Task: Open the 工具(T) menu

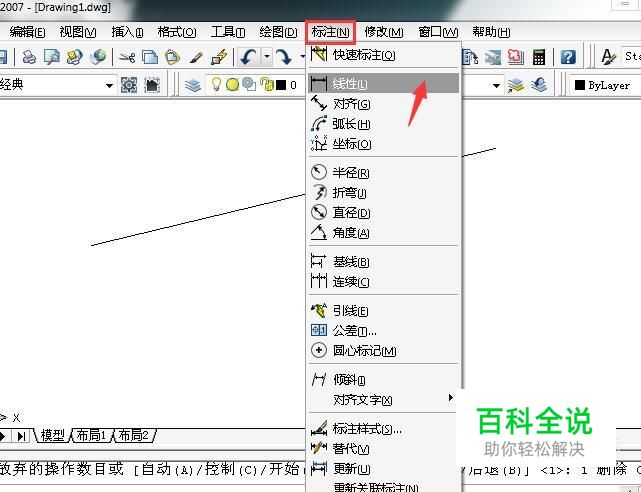Action: click(x=228, y=32)
